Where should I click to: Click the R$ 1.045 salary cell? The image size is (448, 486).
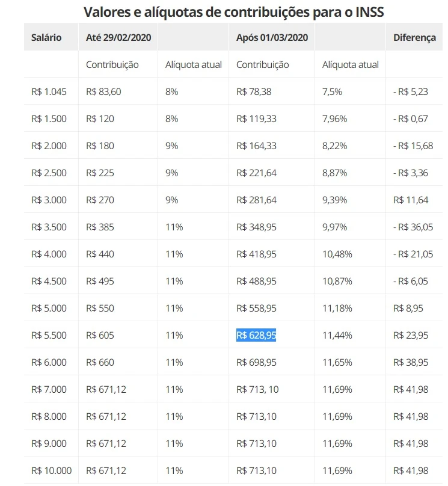[x=49, y=91]
